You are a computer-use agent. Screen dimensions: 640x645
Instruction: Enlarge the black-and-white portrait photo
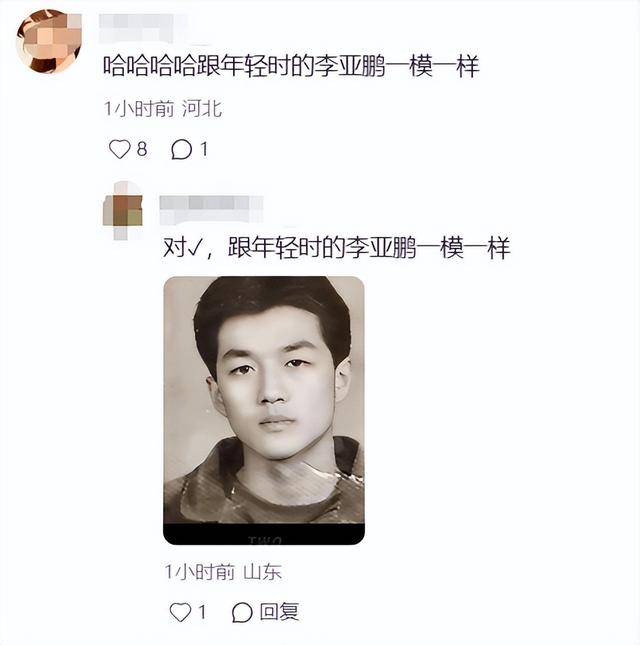[264, 410]
